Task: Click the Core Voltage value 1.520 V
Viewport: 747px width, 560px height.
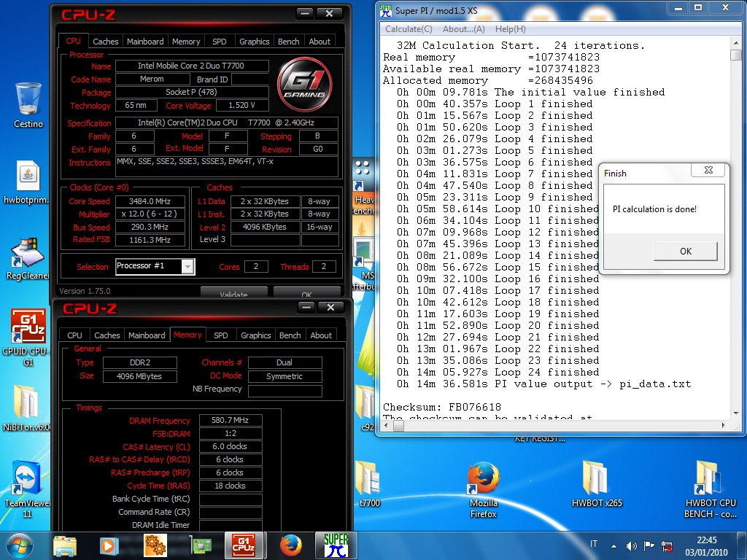Action: [x=242, y=105]
